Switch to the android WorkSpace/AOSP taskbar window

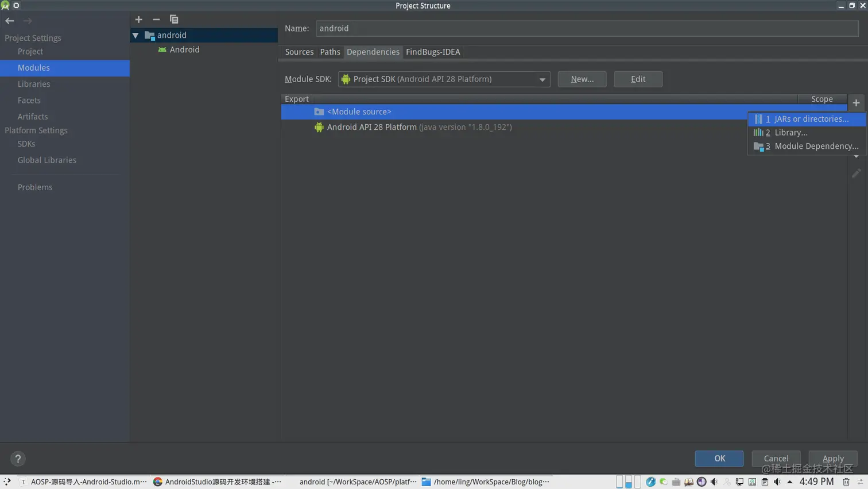click(352, 482)
